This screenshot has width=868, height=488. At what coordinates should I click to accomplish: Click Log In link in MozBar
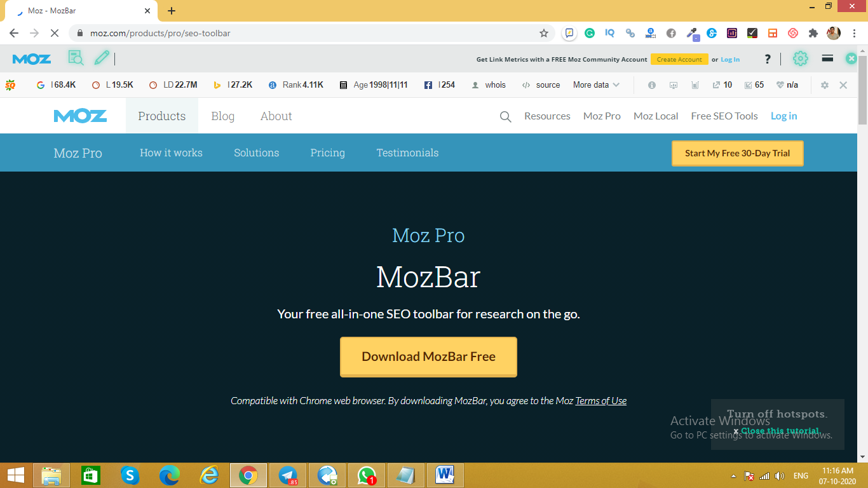[730, 59]
